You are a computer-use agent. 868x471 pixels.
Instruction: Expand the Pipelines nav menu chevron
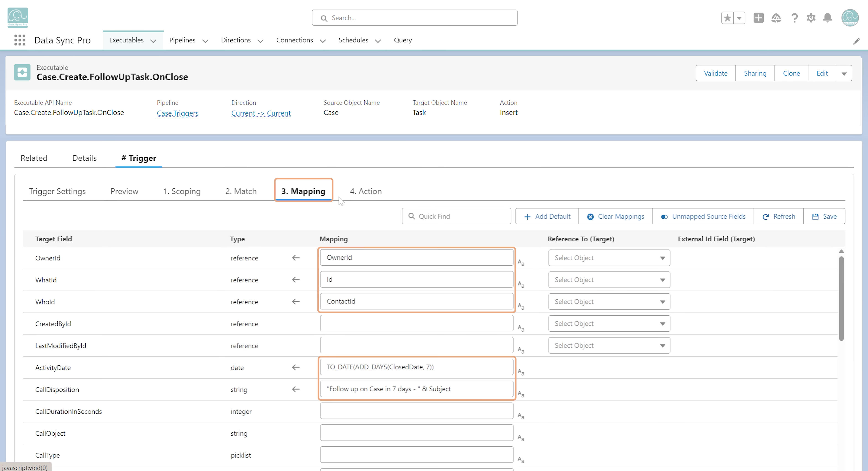tap(205, 41)
